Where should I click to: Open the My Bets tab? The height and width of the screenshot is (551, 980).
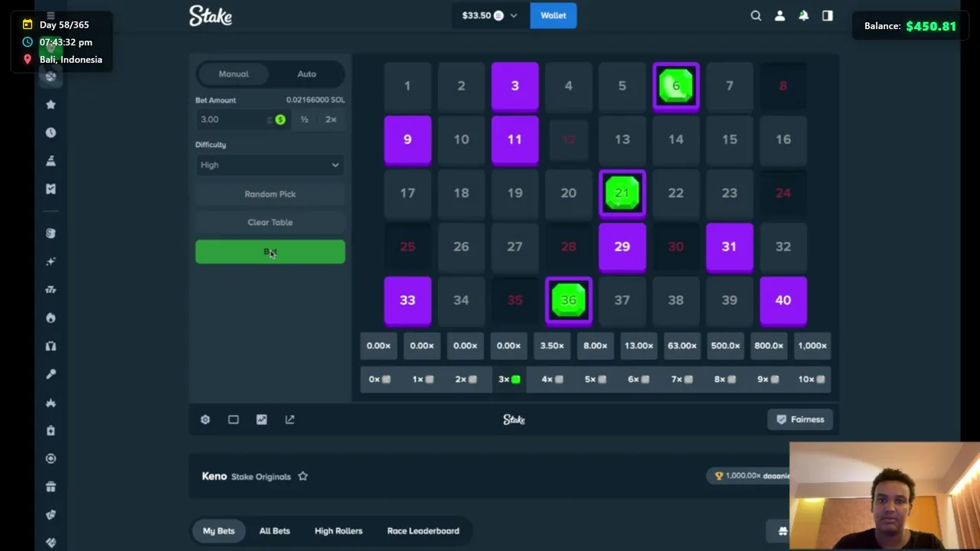(x=218, y=530)
